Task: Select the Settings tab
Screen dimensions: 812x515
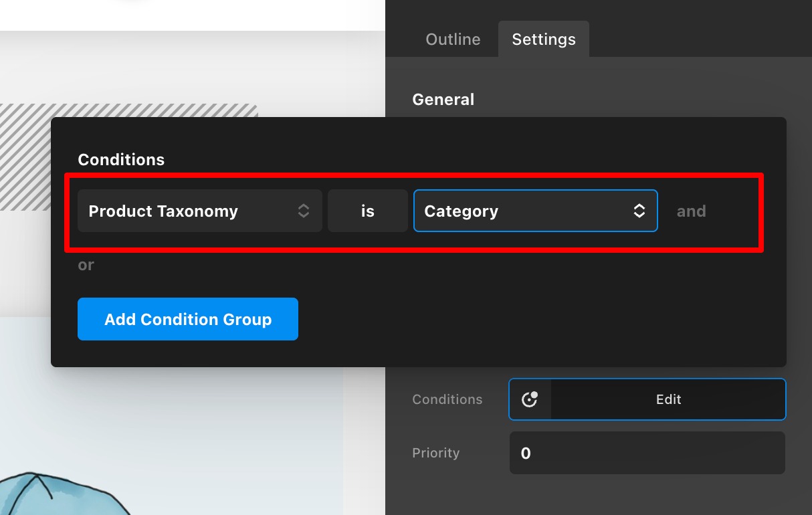Action: pyautogui.click(x=543, y=39)
